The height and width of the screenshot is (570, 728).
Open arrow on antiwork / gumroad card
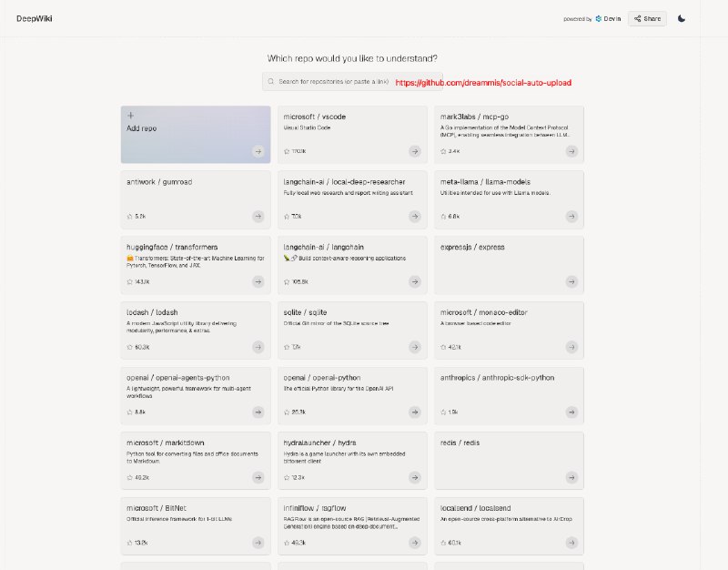click(x=258, y=216)
